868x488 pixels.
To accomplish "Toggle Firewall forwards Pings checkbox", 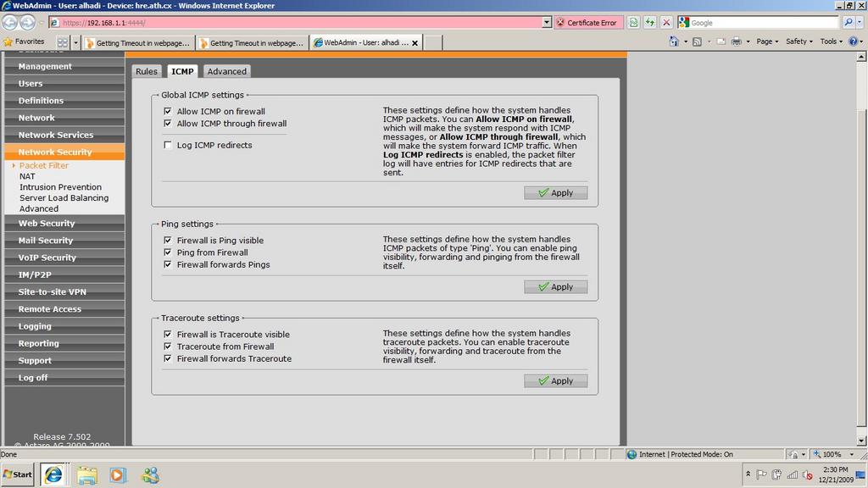I will click(168, 264).
